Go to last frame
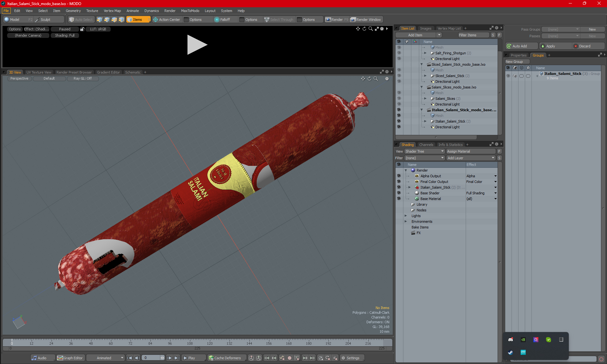The width and height of the screenshot is (607, 364). point(177,358)
